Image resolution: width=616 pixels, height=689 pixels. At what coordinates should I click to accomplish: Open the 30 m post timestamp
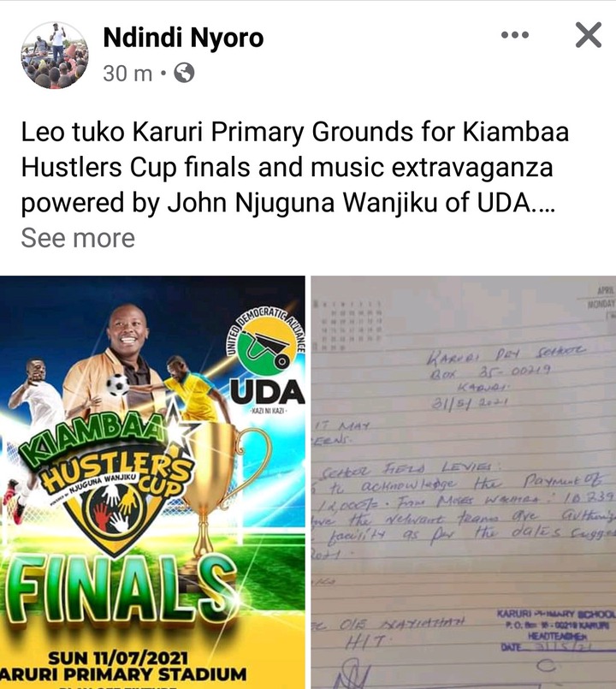127,74
